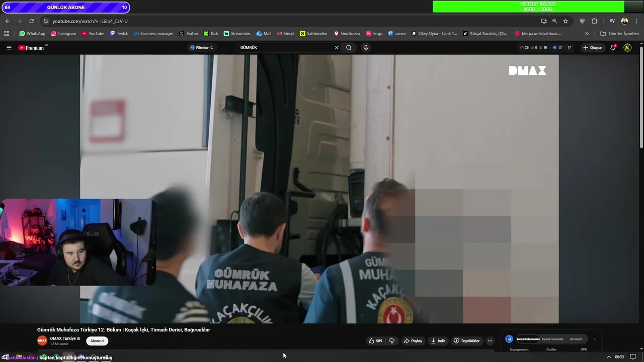This screenshot has height=362, width=644.
Task: Click the YouTube Premium logo
Action: coord(31,48)
